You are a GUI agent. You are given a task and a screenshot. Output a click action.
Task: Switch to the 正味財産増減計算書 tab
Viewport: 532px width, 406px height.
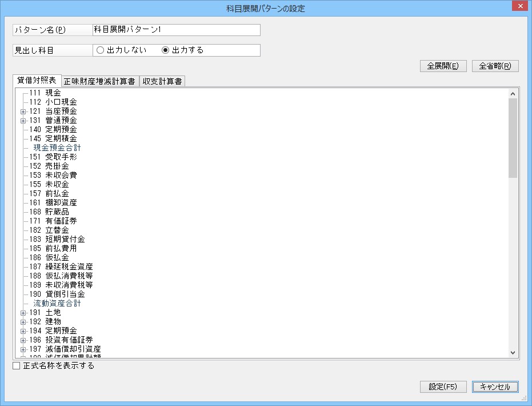(x=99, y=81)
